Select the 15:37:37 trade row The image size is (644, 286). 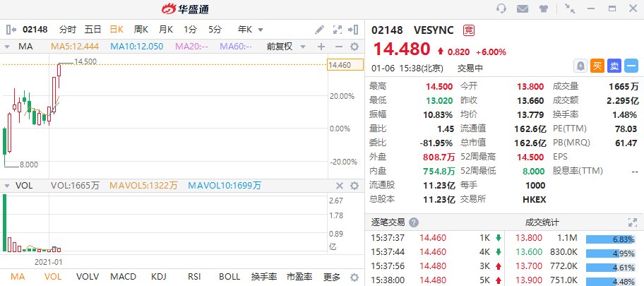[x=434, y=238]
